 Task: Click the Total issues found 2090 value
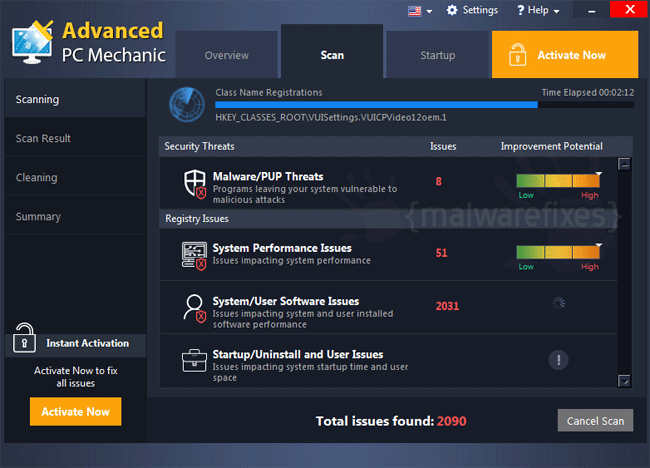point(451,421)
